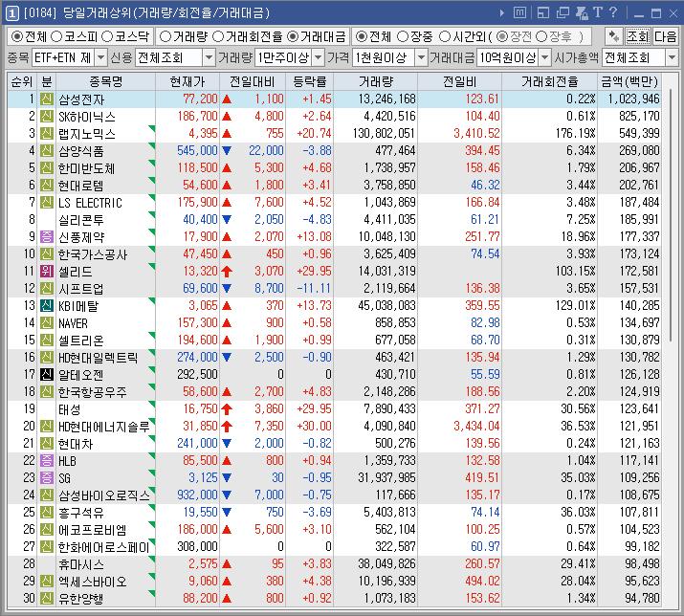Click the upper-limit arrow of 태성 row
684x616 pixels.
[227, 409]
